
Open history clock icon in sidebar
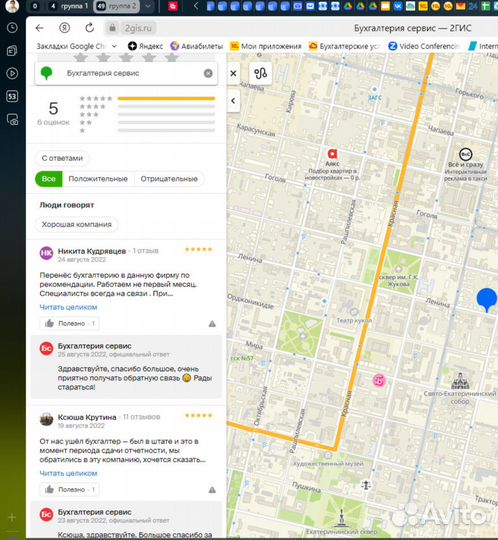12,28
